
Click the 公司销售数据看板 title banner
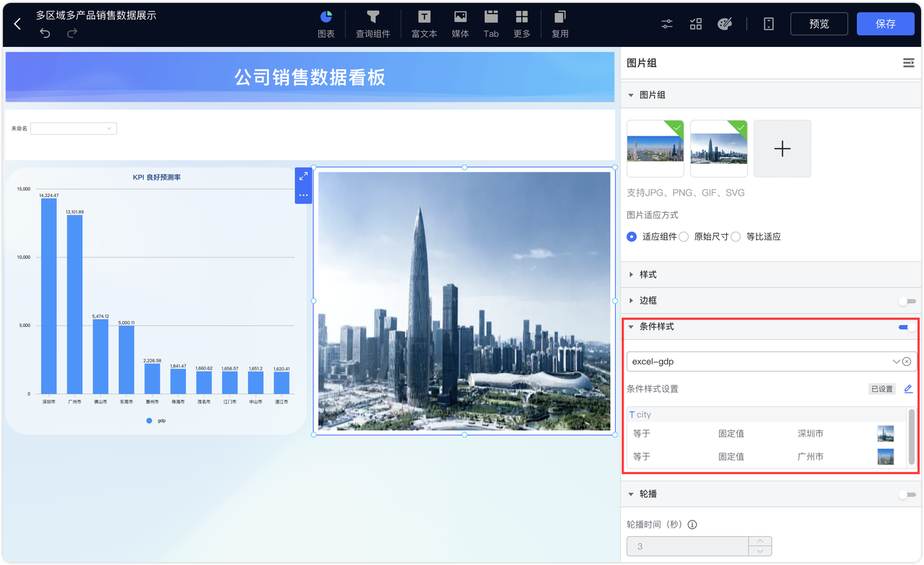tap(310, 77)
